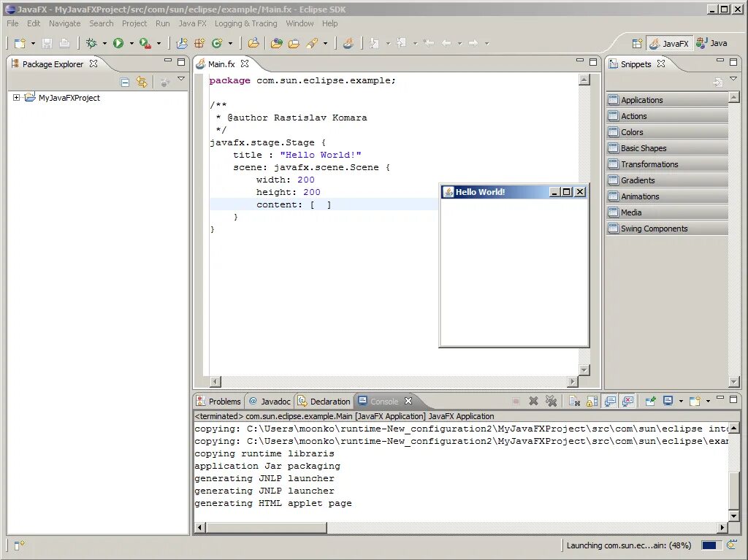Image resolution: width=748 pixels, height=560 pixels.
Task: Switch to the Declaration tab
Action: click(x=324, y=401)
